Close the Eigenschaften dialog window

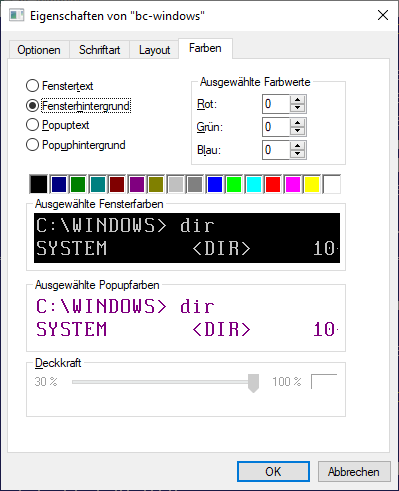click(x=383, y=15)
